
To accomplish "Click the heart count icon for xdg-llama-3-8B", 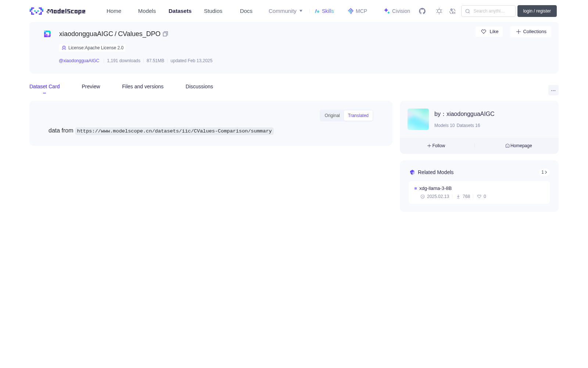I will pyautogui.click(x=479, y=197).
